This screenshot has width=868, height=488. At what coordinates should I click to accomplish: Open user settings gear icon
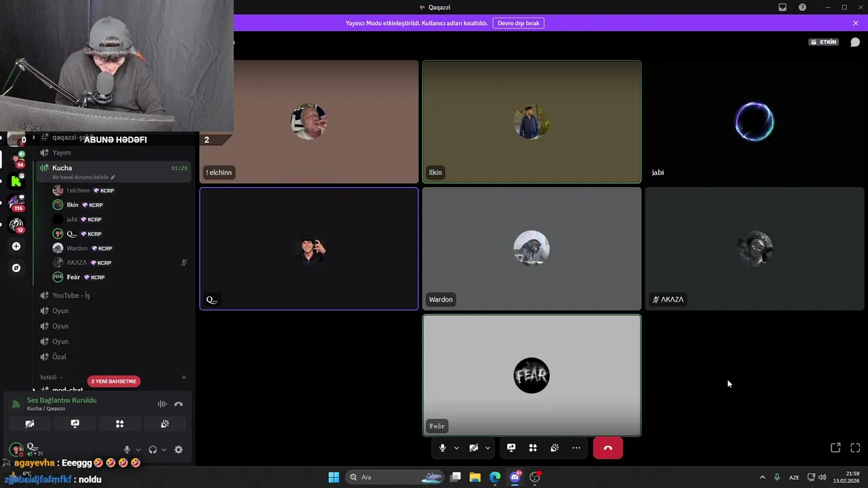point(178,449)
